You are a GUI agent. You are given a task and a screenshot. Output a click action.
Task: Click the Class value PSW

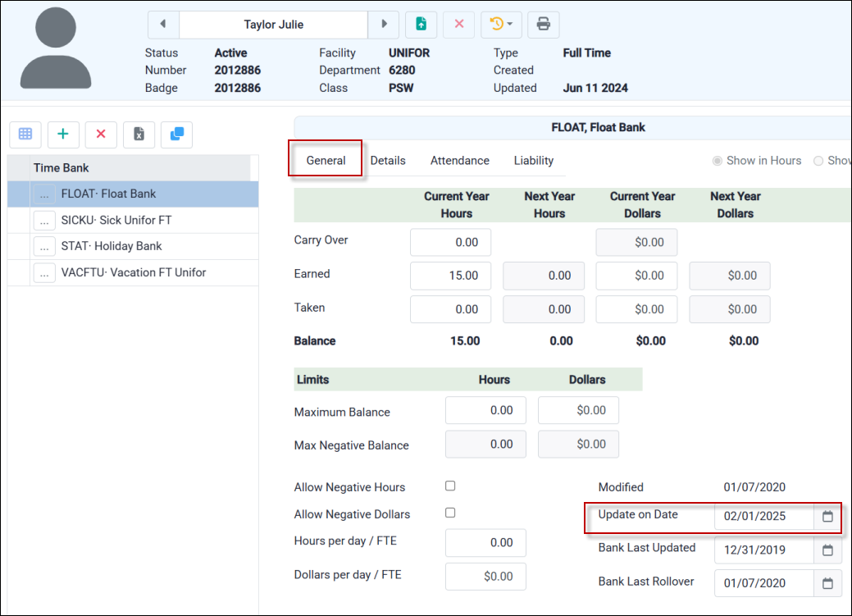(401, 88)
